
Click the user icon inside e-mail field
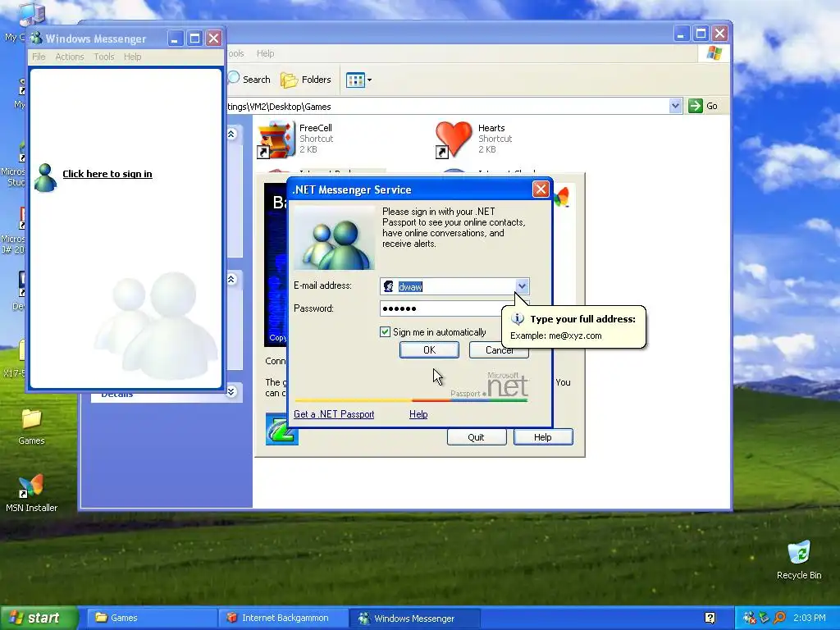click(x=388, y=286)
